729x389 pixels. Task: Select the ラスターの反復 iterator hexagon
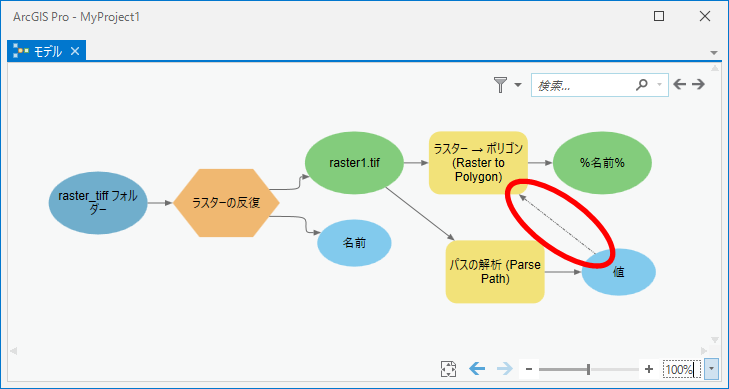226,203
